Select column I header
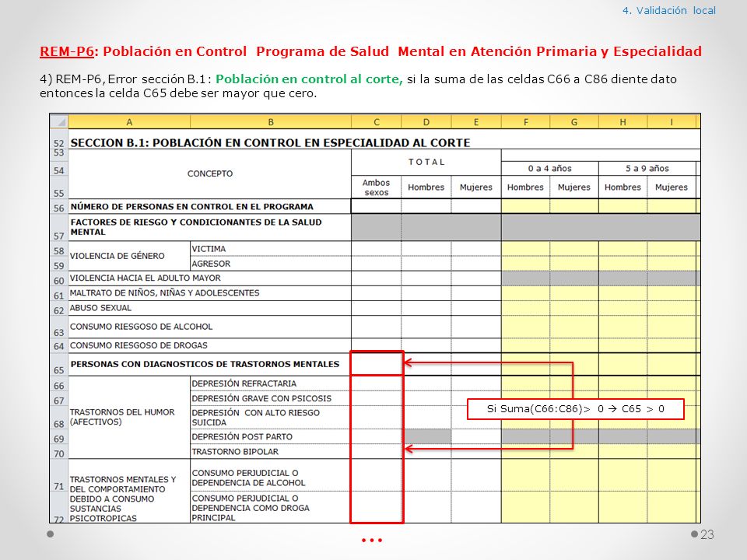Image resolution: width=747 pixels, height=560 pixels. pos(672,122)
